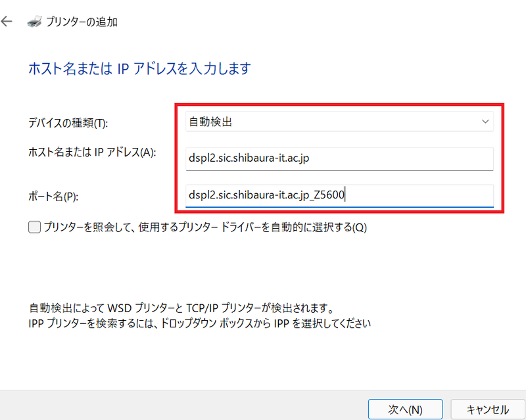Open the デバイスの種類 dropdown showing 自動検出
526x420 pixels.
[339, 122]
